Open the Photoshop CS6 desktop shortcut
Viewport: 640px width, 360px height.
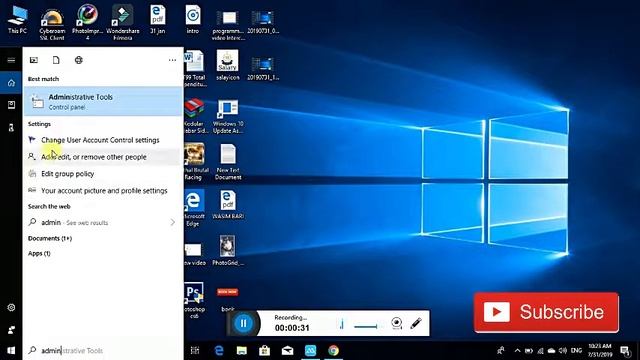click(194, 300)
